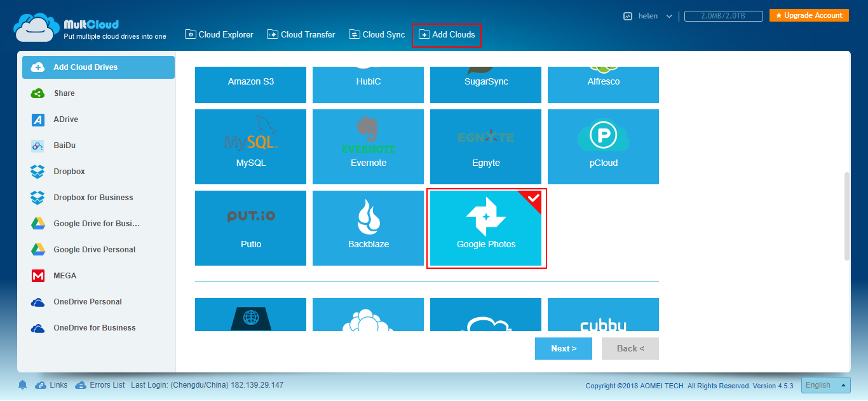Viewport: 868px width, 401px height.
Task: Click the Last Login information text
Action: [207, 385]
